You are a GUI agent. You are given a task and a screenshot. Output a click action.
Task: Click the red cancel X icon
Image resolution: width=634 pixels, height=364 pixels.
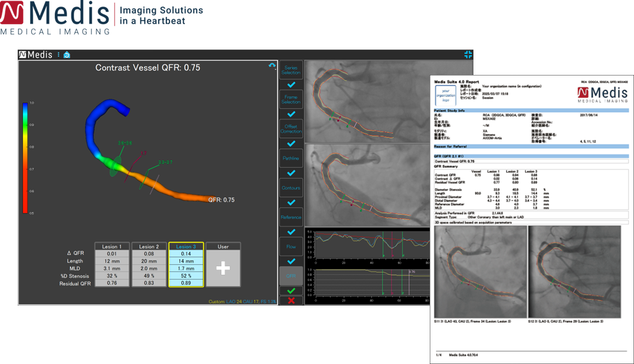[290, 300]
